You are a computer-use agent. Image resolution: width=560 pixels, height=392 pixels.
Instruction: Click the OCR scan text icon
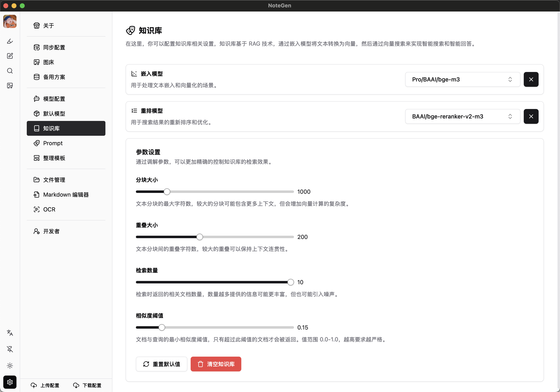click(37, 210)
